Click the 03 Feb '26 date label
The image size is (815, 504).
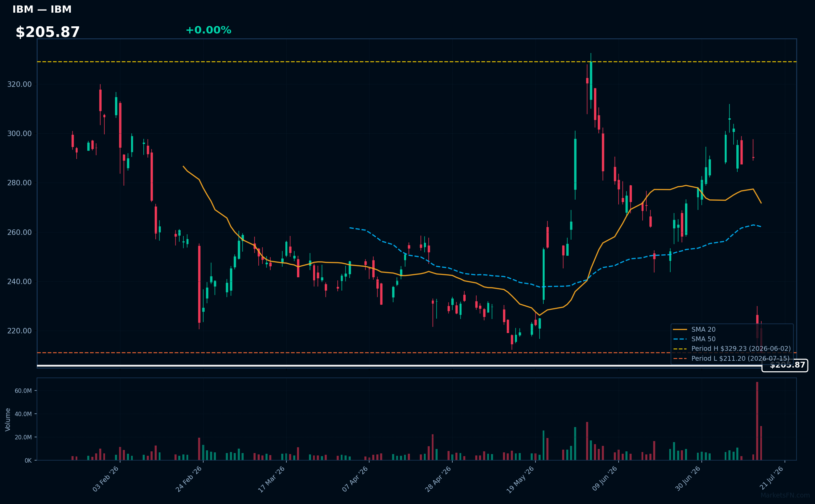coord(106,479)
